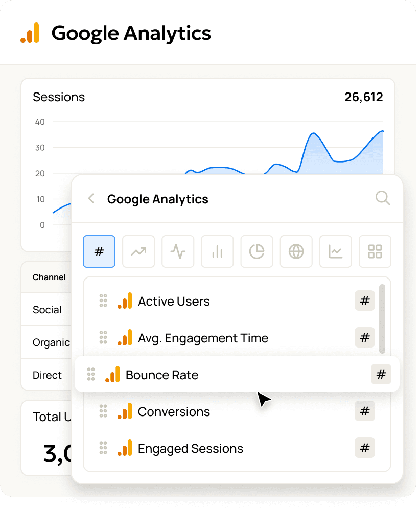Open the search in Google Analytics panel
This screenshot has height=509, width=420.
click(382, 199)
